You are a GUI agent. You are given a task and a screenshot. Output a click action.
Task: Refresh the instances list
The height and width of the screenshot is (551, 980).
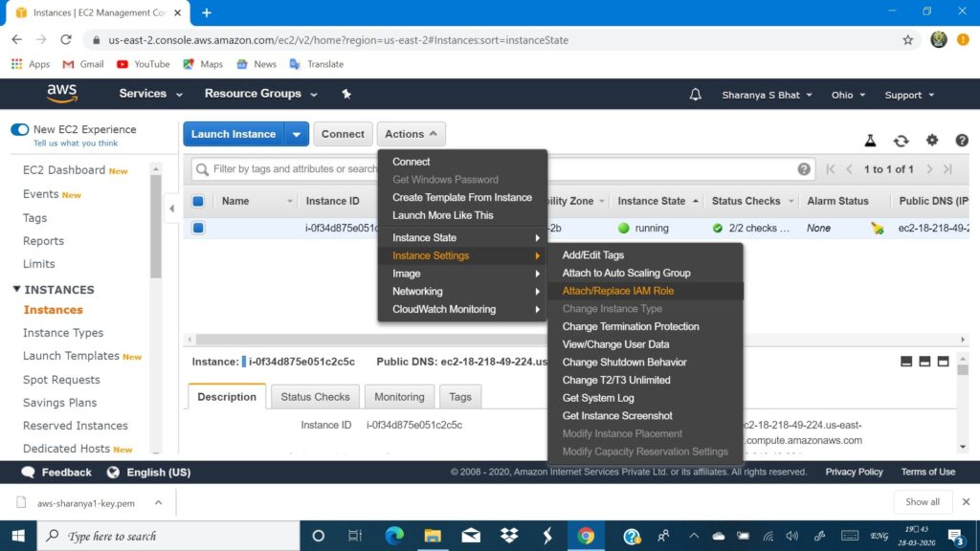pos(901,141)
